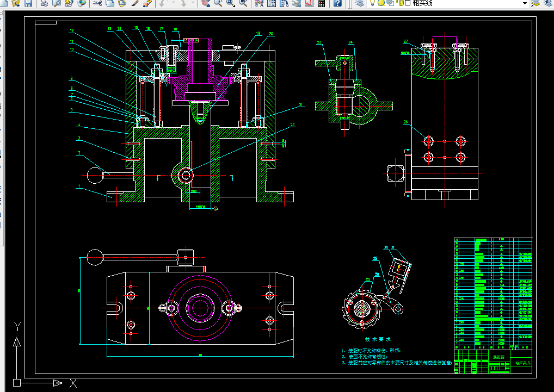The height and width of the screenshot is (392, 554).
Task: Click the 3D DWF globe icon
Action: (82, 3)
